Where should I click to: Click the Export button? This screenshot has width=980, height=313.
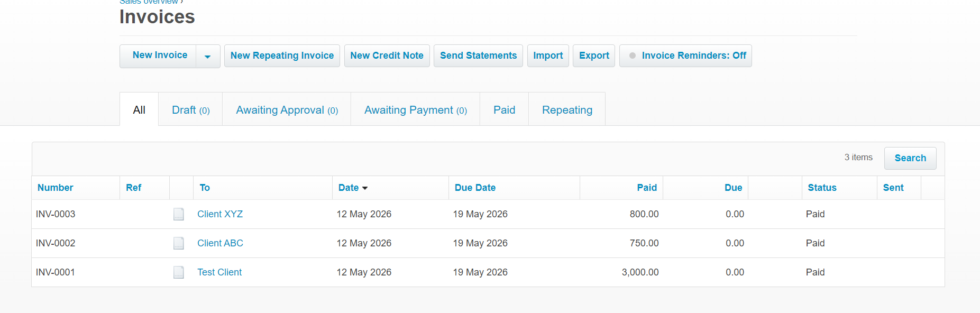point(594,56)
